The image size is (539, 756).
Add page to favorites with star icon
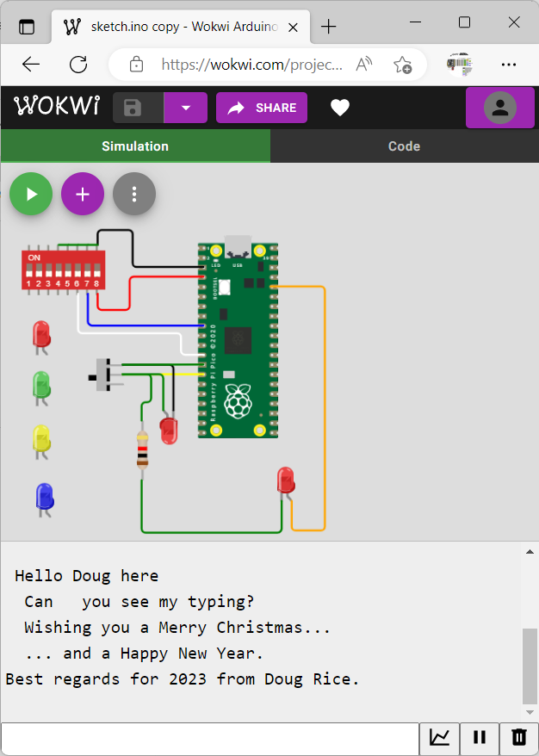click(x=402, y=64)
